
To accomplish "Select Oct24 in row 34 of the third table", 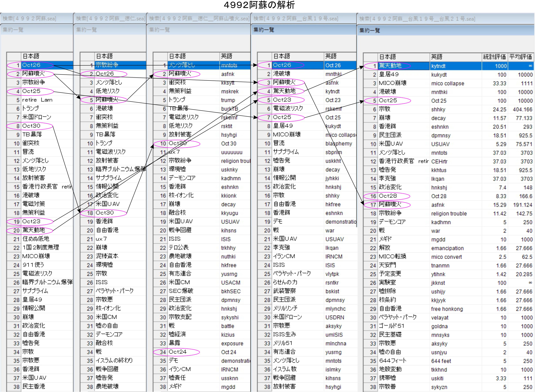I will tap(178, 352).
